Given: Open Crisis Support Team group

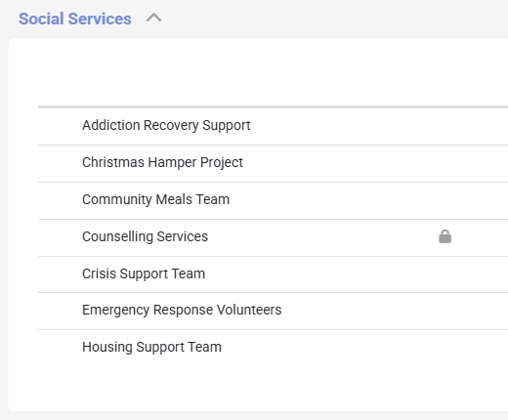Looking at the screenshot, I should tap(144, 273).
